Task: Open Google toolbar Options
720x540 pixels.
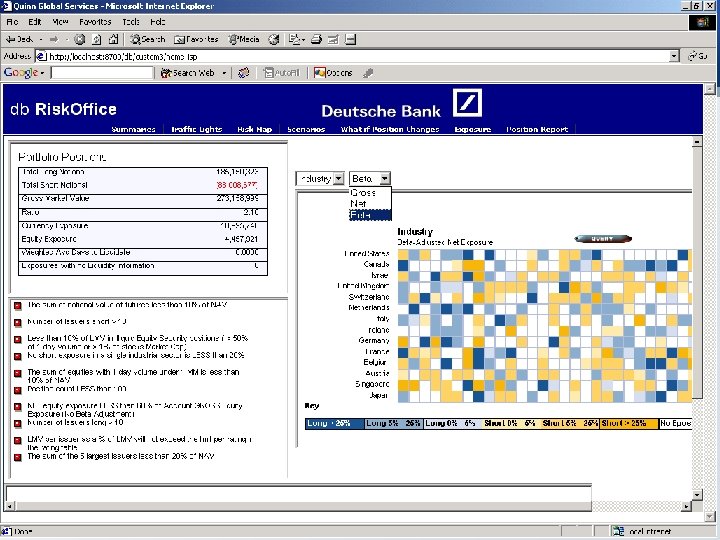Action: 333,73
